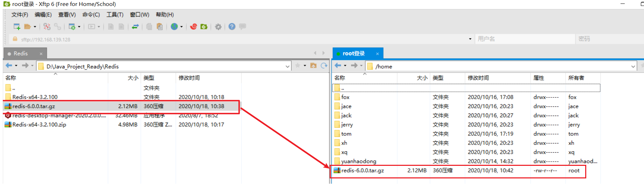
Task: Click the 密码 password field
Action: tap(610, 39)
